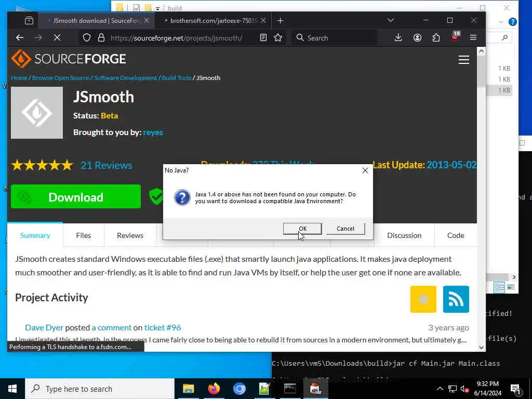
Task: Follow the Browse Open Source breadcrumb
Action: [x=61, y=78]
